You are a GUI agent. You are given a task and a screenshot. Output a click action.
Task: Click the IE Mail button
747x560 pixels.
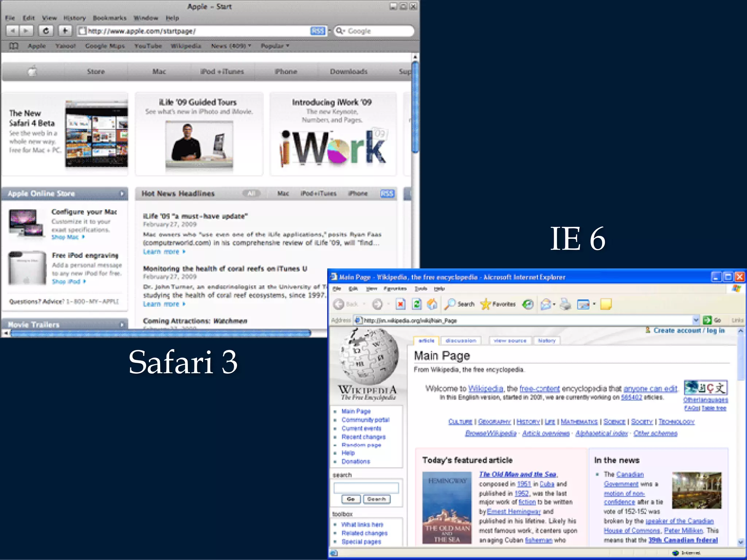click(x=546, y=304)
